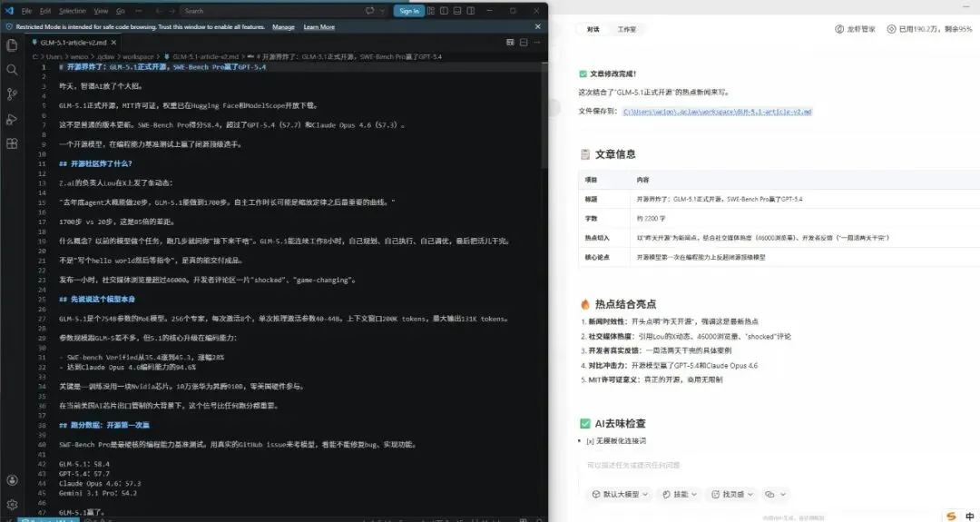Click the 热点切入 table row label

pyautogui.click(x=597, y=238)
